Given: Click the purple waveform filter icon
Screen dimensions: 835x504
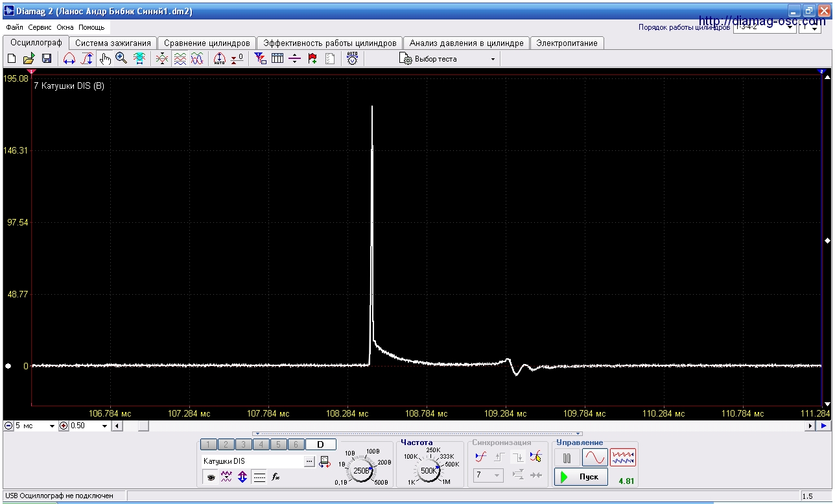Looking at the screenshot, I should [x=226, y=477].
